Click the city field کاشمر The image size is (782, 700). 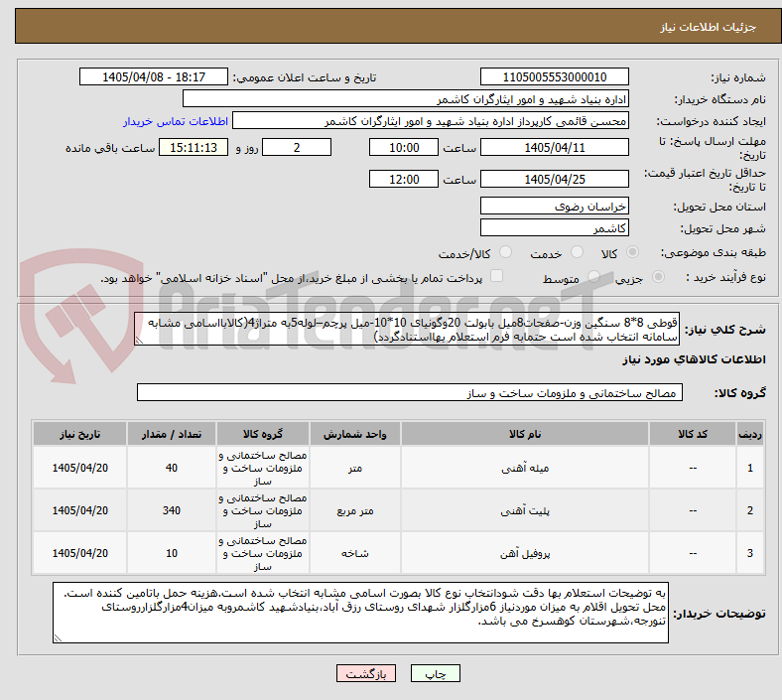click(x=554, y=227)
